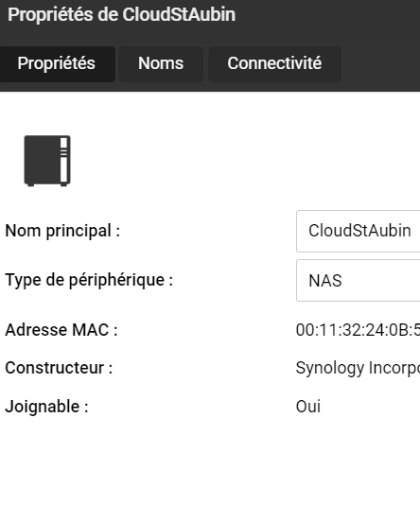Click the empty white space below Joignable row

pyautogui.click(x=210, y=461)
